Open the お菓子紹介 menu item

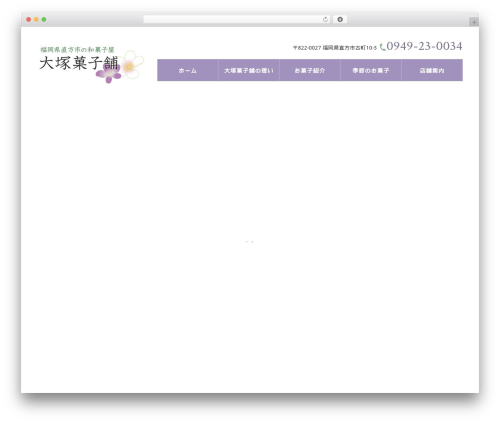coord(310,70)
